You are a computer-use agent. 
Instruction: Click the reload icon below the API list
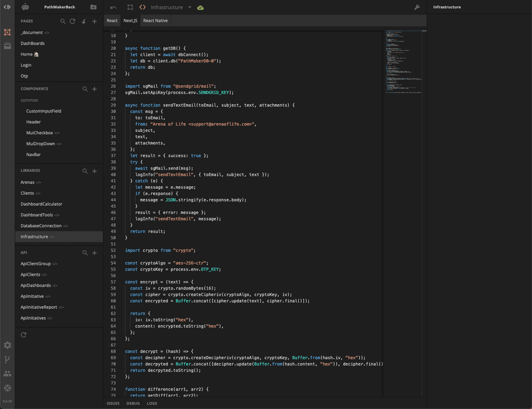[23, 335]
